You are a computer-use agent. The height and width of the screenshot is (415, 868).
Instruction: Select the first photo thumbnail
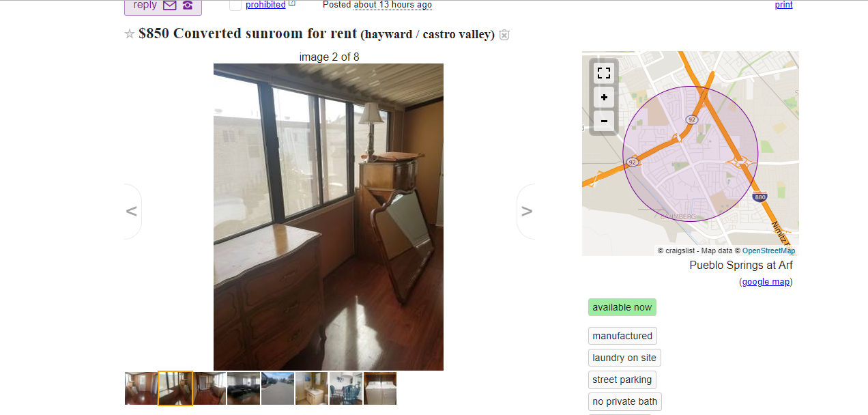pos(141,388)
